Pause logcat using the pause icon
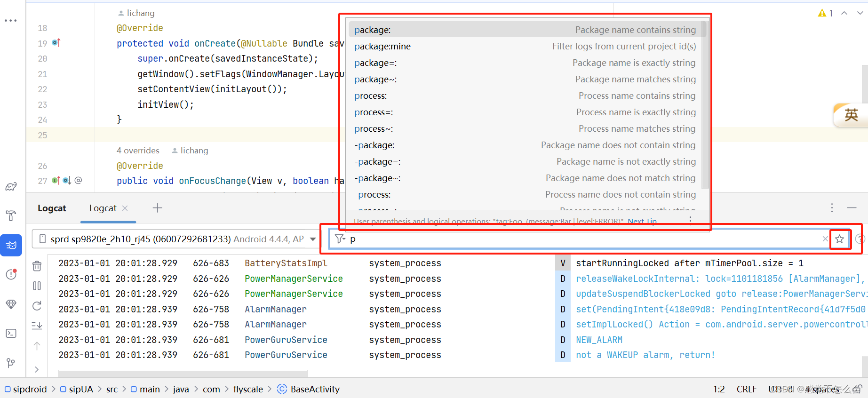The width and height of the screenshot is (868, 398). pos(37,286)
